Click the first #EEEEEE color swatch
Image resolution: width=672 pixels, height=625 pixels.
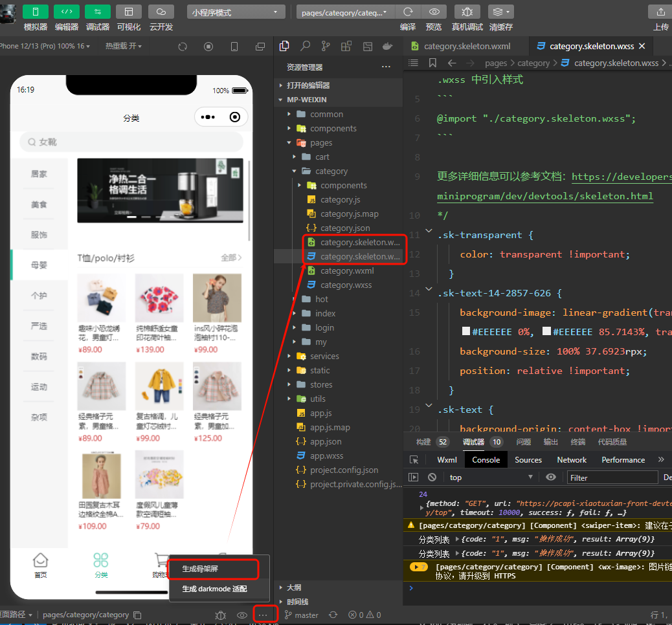(466, 331)
